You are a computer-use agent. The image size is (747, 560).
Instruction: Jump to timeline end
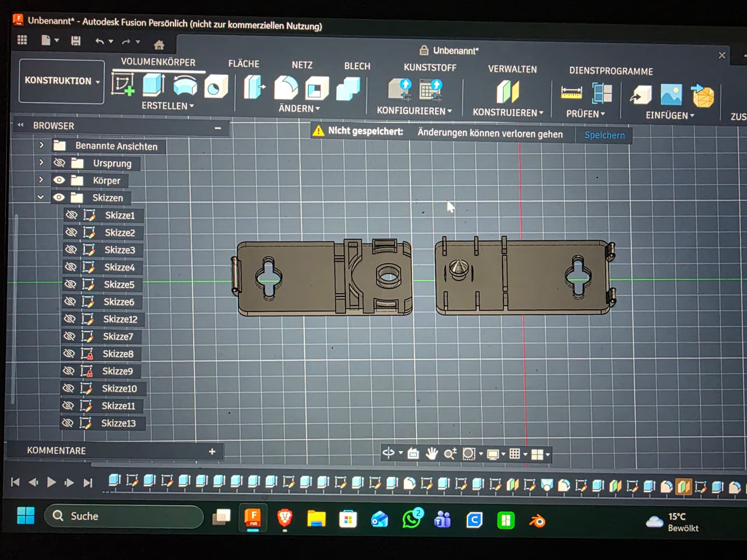(x=87, y=483)
